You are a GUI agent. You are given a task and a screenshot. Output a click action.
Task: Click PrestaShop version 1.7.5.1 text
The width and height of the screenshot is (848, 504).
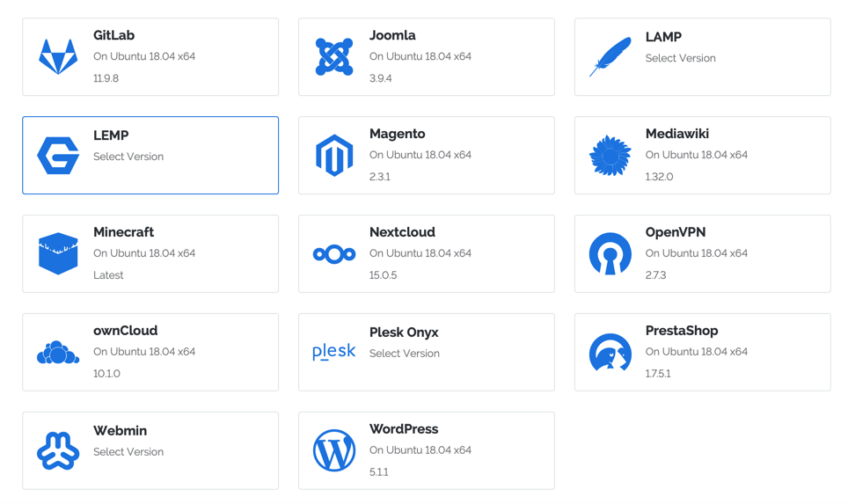(658, 374)
